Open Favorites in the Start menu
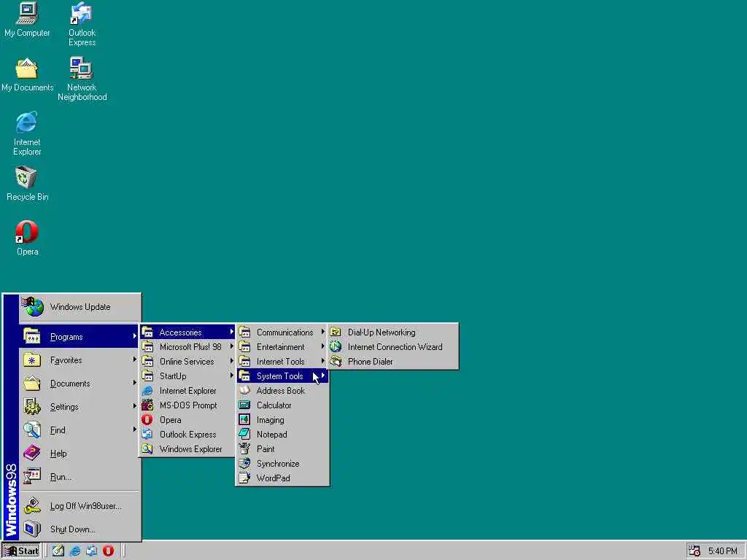Screen dimensions: 747x560 [80, 360]
